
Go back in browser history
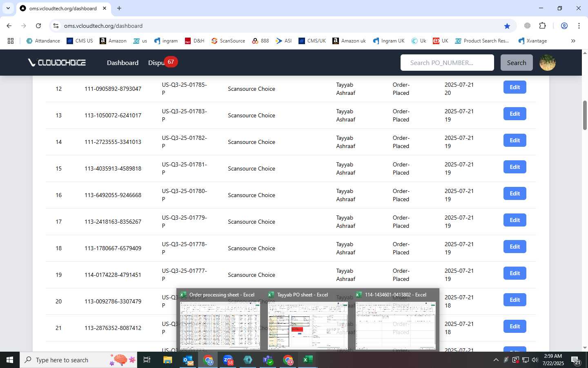(9, 26)
